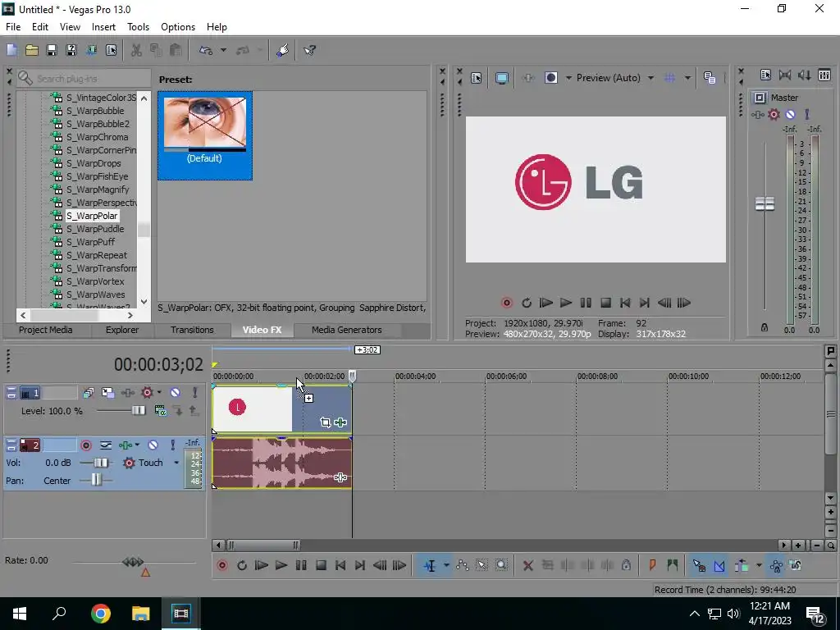Toggle Automatic Crossfades button
The image size is (840, 630).
tap(719, 565)
